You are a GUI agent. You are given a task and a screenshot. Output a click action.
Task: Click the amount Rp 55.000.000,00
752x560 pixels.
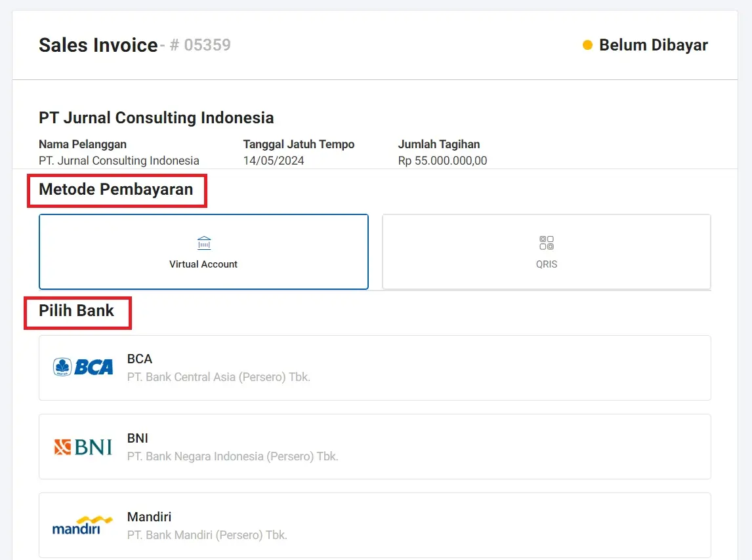[x=442, y=161]
